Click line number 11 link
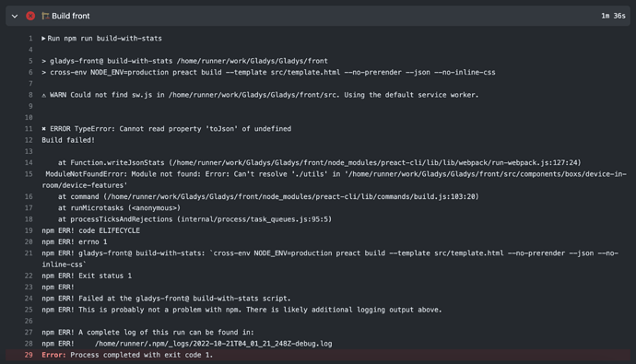The image size is (636, 364). coord(29,129)
